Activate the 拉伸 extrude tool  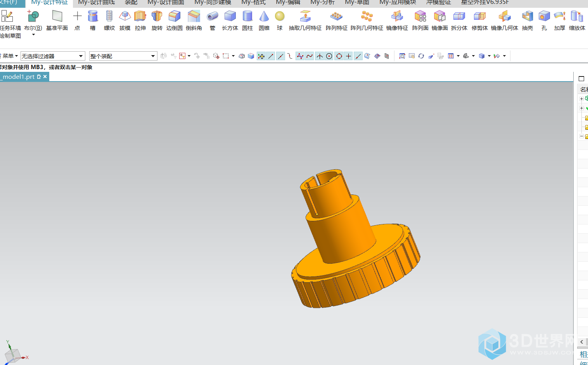click(x=140, y=21)
